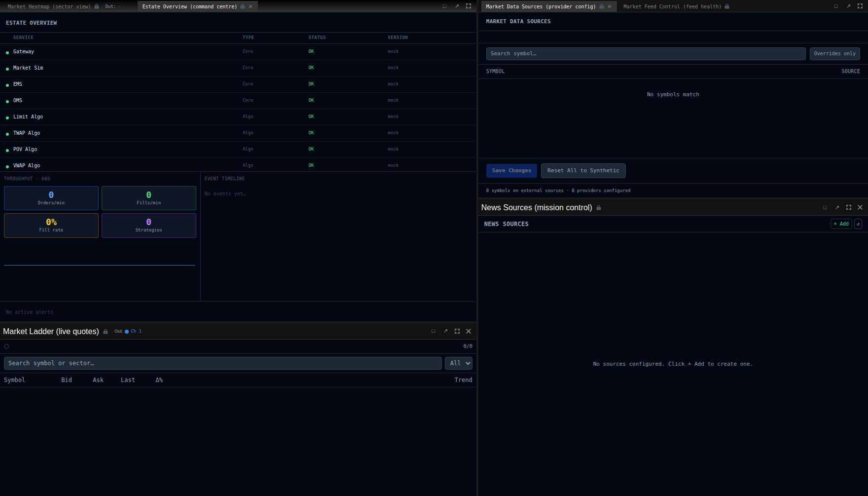Viewport: 868px width, 496px height.
Task: Refresh the News Sources list
Action: coord(858,224)
